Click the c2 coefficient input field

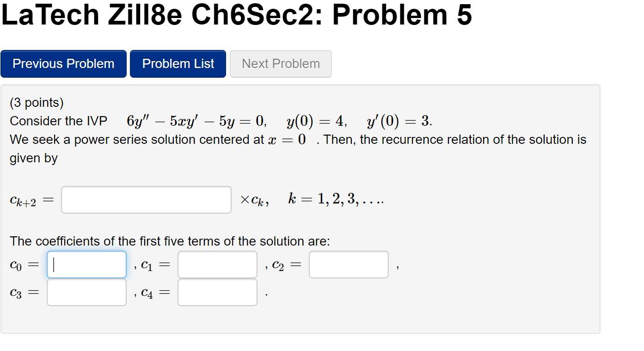pos(349,264)
